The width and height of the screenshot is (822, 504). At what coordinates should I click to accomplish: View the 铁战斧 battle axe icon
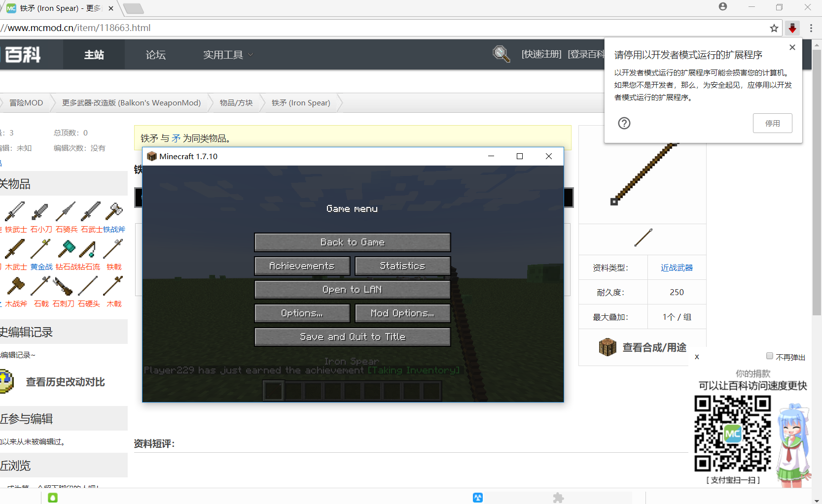(x=114, y=211)
